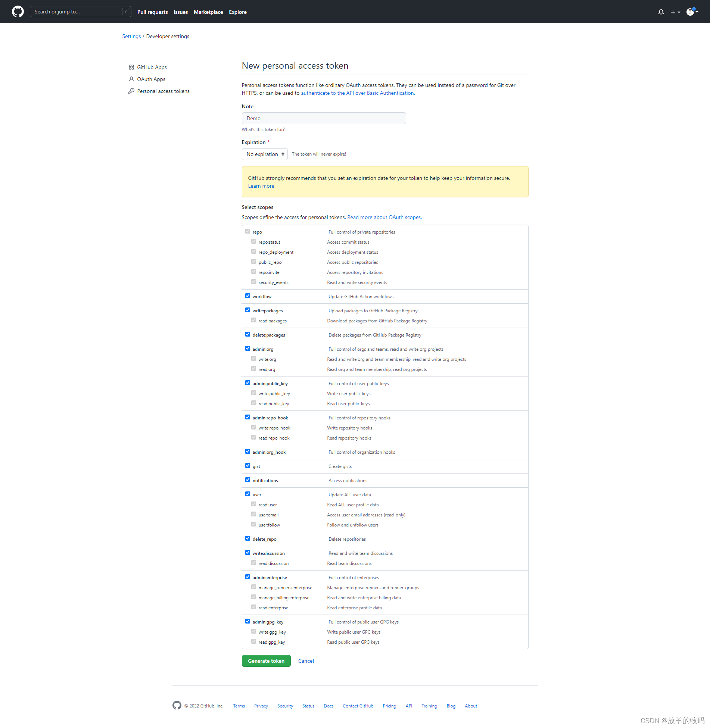Open the About footer link
The width and height of the screenshot is (710, 728).
point(471,706)
